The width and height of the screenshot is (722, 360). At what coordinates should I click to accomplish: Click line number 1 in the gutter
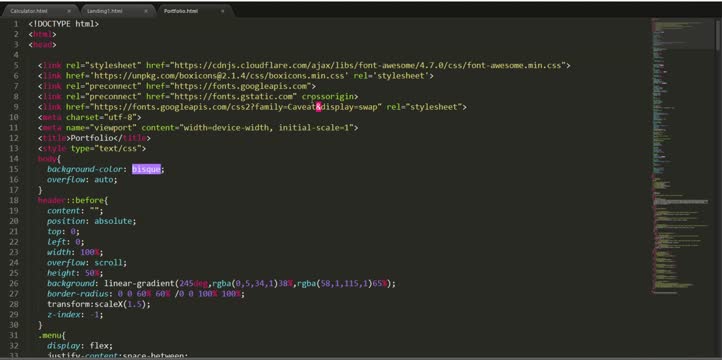[16, 24]
